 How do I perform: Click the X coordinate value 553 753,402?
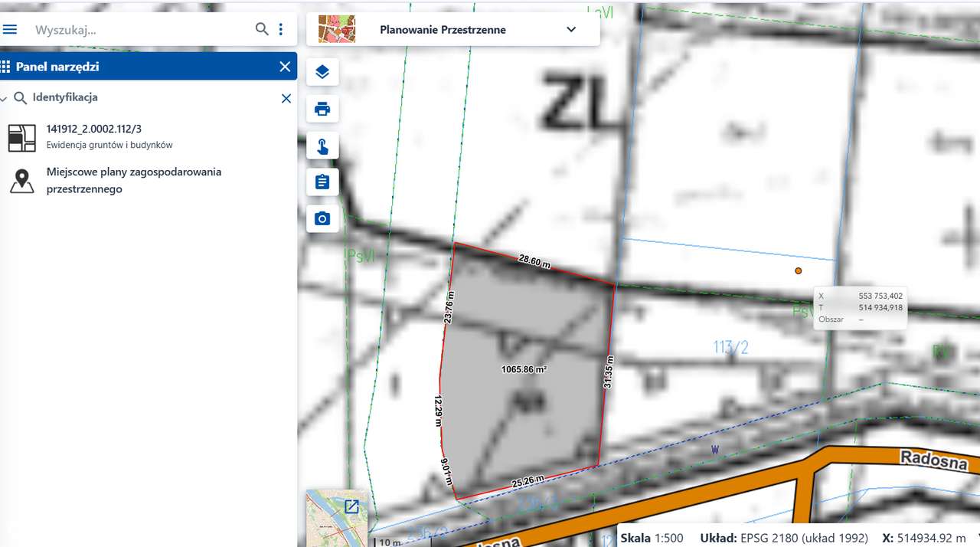coord(880,296)
